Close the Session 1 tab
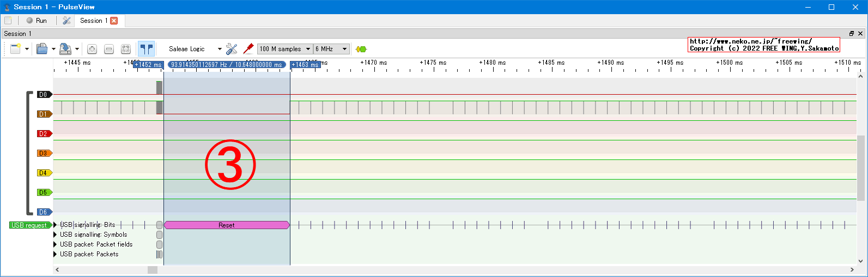The height and width of the screenshot is (277, 868). point(114,21)
